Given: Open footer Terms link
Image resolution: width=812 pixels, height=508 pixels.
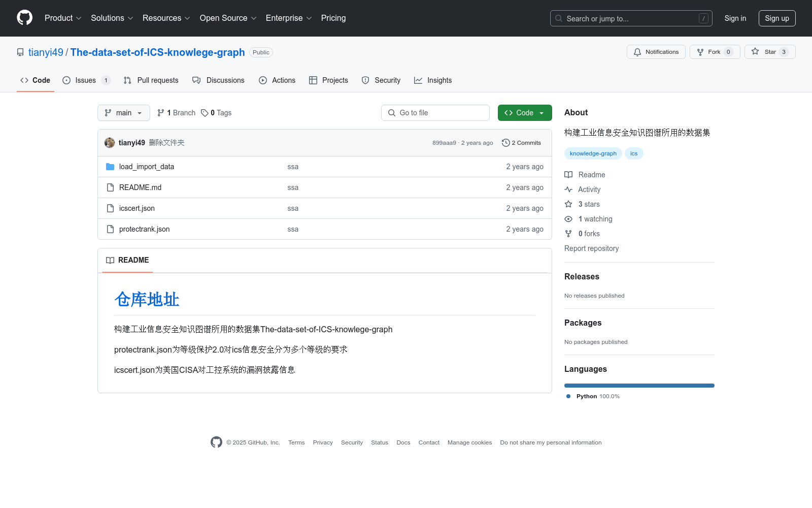Looking at the screenshot, I should pyautogui.click(x=296, y=442).
